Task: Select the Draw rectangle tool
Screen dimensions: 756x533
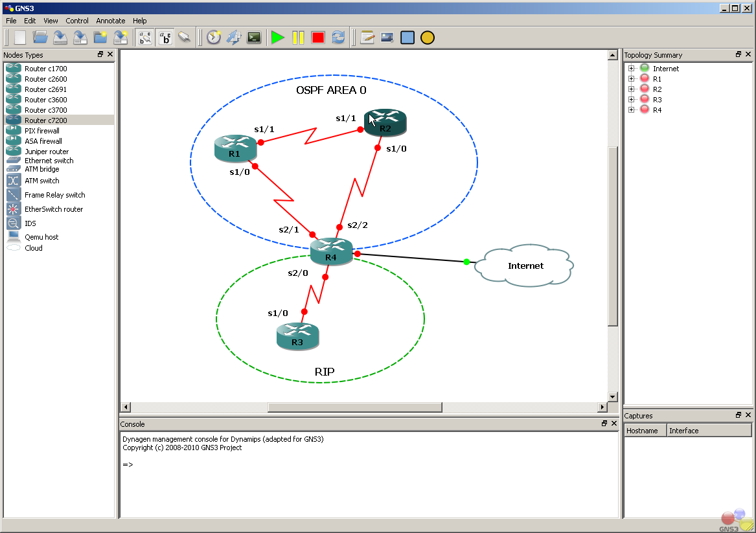Action: 407,38
